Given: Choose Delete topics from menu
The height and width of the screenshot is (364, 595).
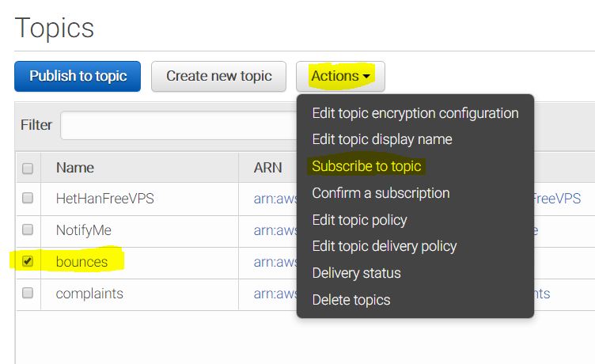Looking at the screenshot, I should pos(351,300).
